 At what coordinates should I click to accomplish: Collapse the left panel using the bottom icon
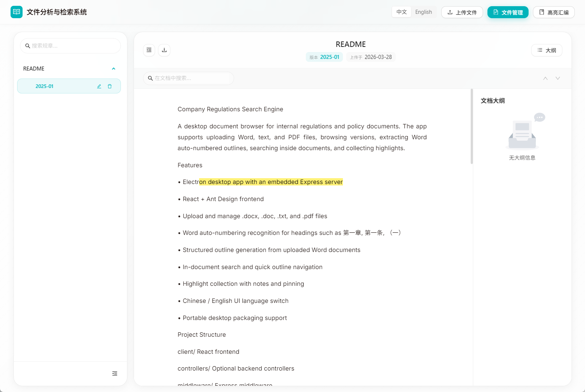[x=115, y=373]
